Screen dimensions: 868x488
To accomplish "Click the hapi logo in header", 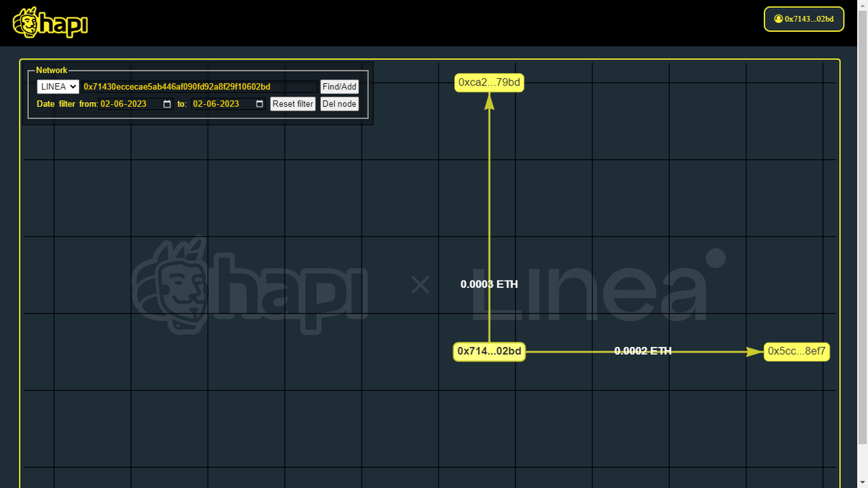I will 51,23.
